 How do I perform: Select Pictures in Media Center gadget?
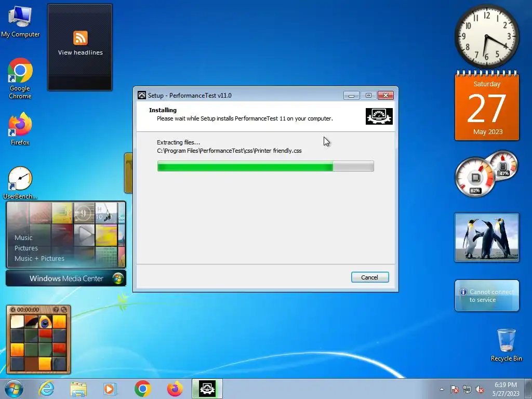tap(26, 248)
